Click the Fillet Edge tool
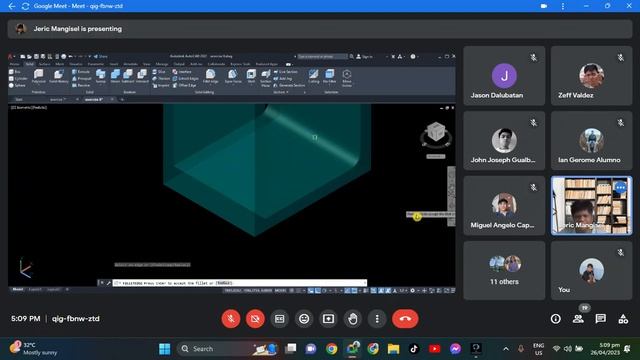 [211, 76]
